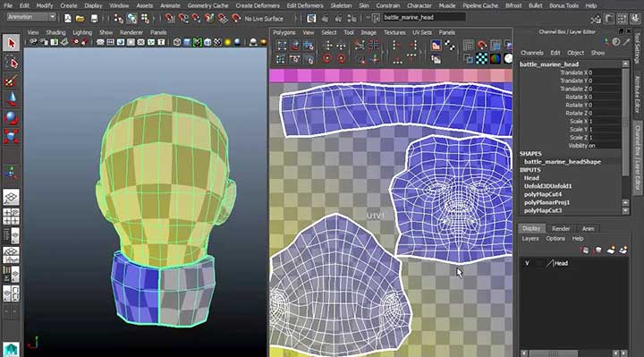Open viewport Shading menu
This screenshot has height=357, width=644.
click(55, 32)
